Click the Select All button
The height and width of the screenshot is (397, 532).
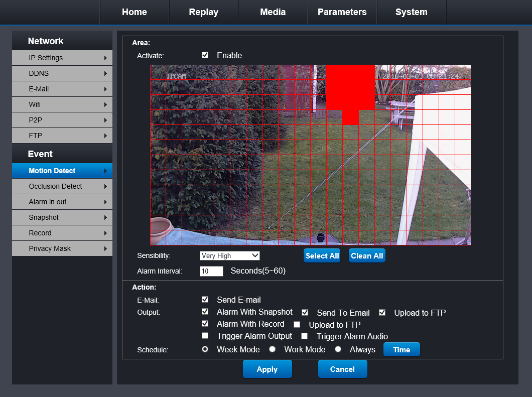322,256
